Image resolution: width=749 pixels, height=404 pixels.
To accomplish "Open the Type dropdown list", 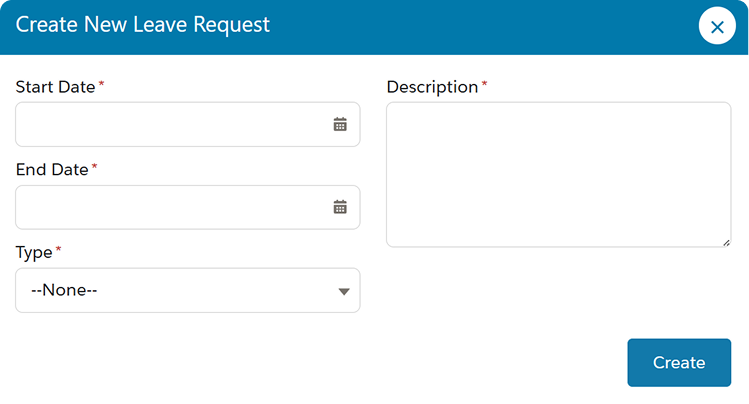I will [x=188, y=290].
